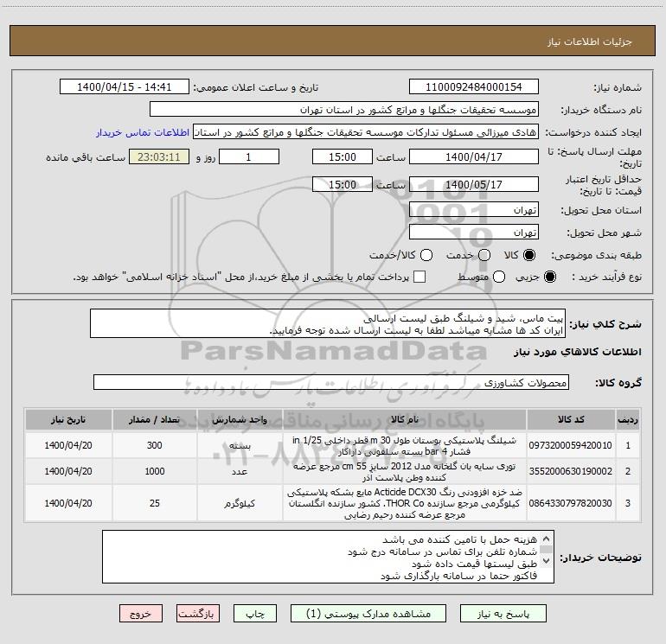Click مشاهده مدارک پیوستی (1) button
Image resolution: width=666 pixels, height=644 pixels.
click(x=368, y=614)
